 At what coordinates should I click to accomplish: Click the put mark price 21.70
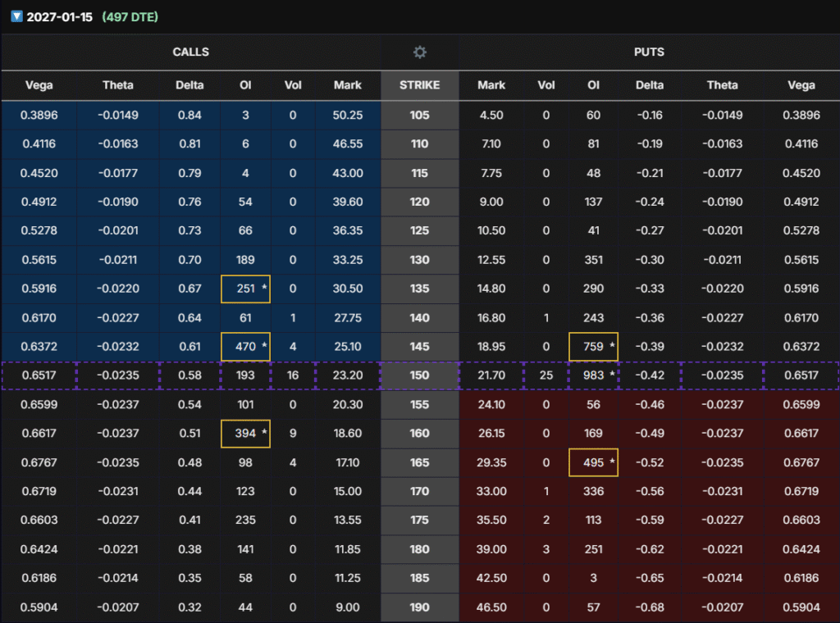tap(491, 375)
